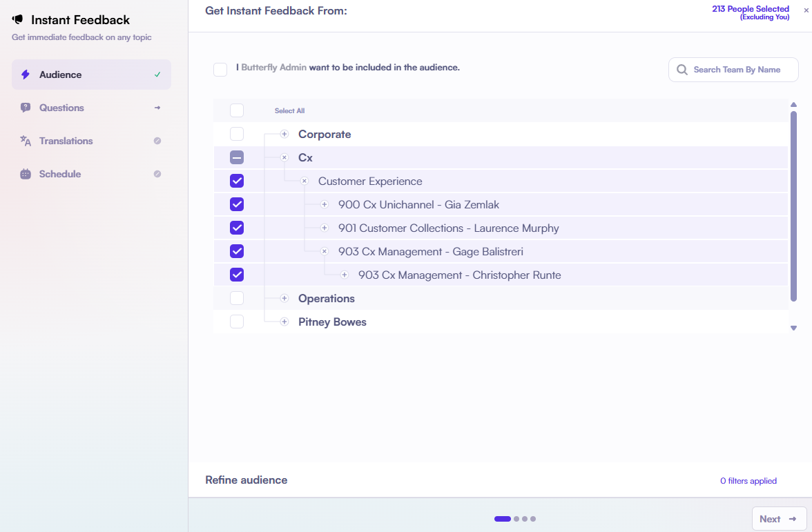Expand 900 Cx Unichannel - Gia Zemlak
Screen dimensions: 812x532
pos(325,204)
